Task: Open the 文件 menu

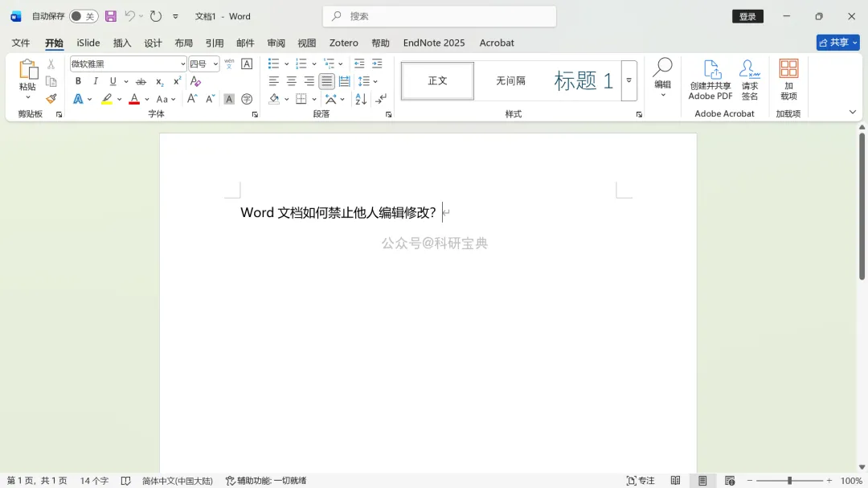Action: pos(20,43)
